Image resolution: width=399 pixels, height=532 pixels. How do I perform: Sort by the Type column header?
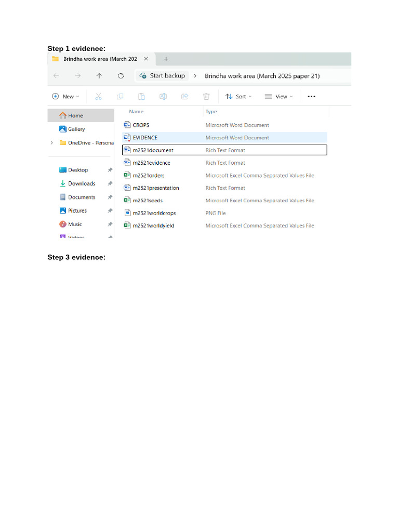[x=211, y=112]
